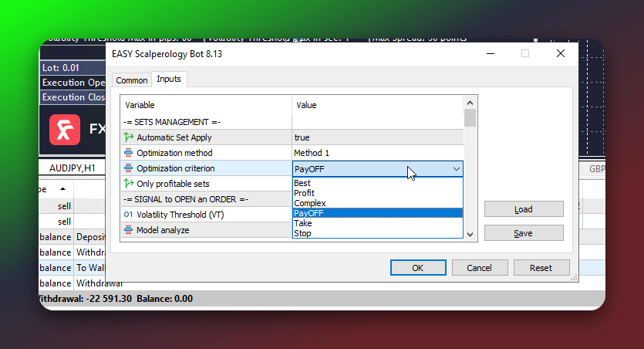The width and height of the screenshot is (644, 349).
Task: Click the red FX logo icon
Action: coord(65,130)
